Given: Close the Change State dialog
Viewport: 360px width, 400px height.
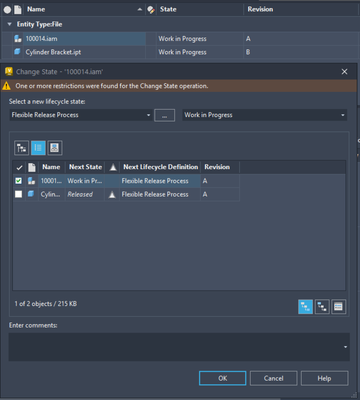Looking at the screenshot, I should pos(344,72).
